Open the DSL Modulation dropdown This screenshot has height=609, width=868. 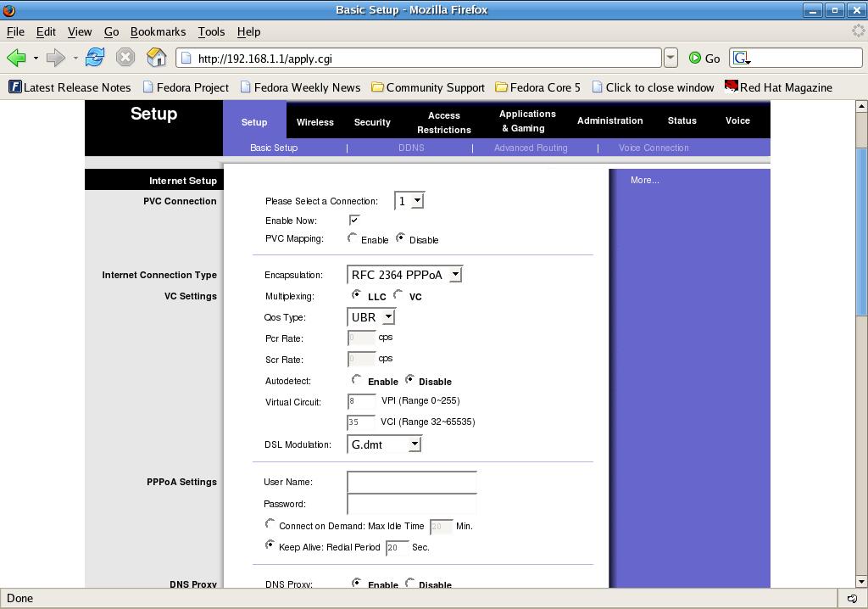coord(384,444)
